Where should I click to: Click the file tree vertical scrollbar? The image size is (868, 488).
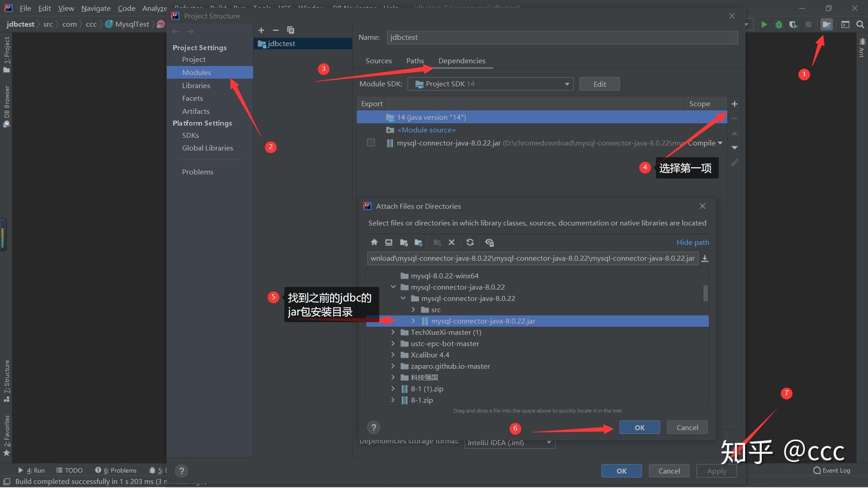705,293
